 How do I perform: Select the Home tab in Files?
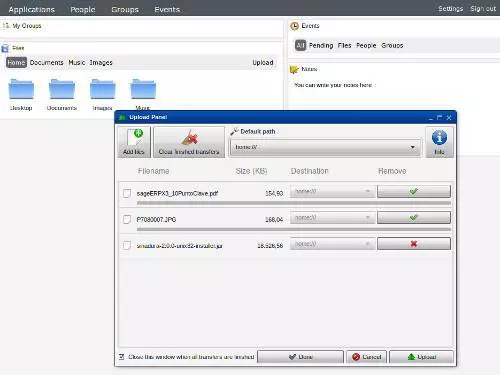16,63
